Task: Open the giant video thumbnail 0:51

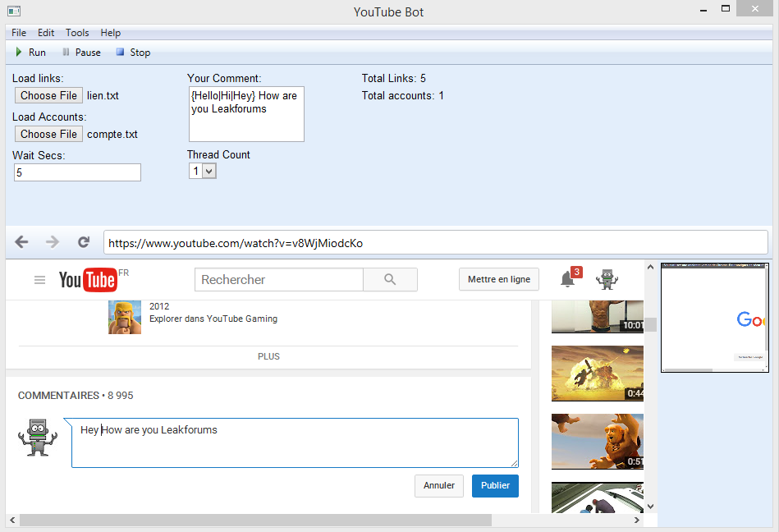Action: tap(598, 442)
